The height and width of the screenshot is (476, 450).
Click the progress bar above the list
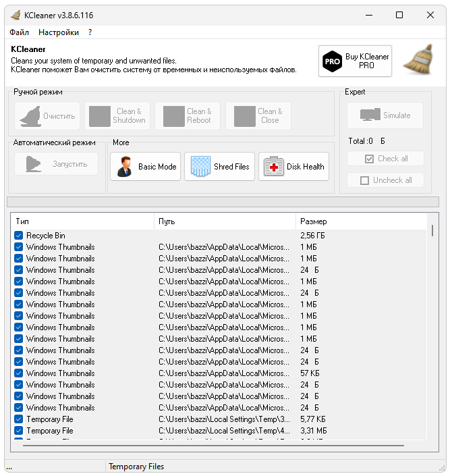point(223,202)
